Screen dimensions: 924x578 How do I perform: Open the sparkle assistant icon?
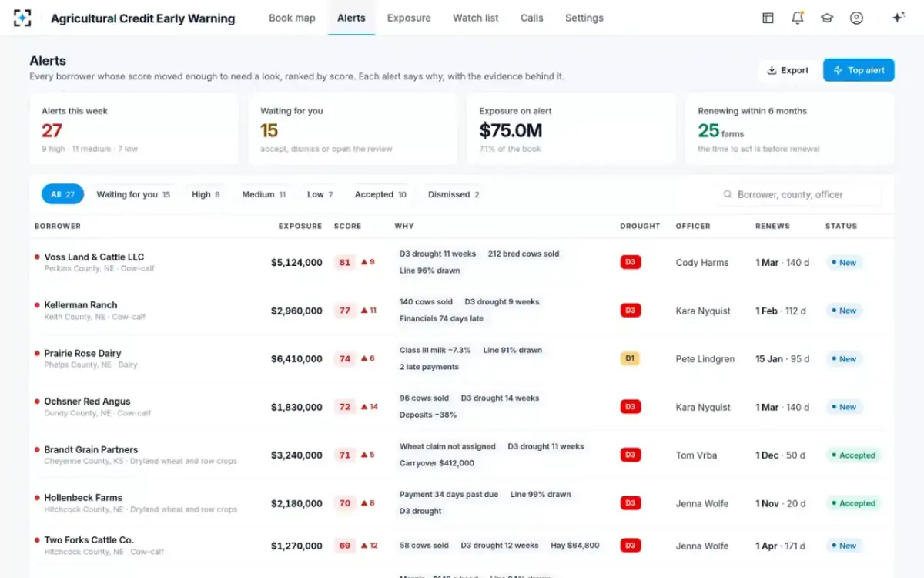898,18
